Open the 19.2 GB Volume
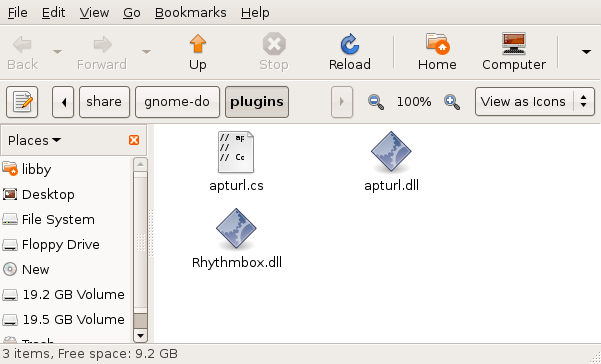601x364 pixels. point(63,294)
